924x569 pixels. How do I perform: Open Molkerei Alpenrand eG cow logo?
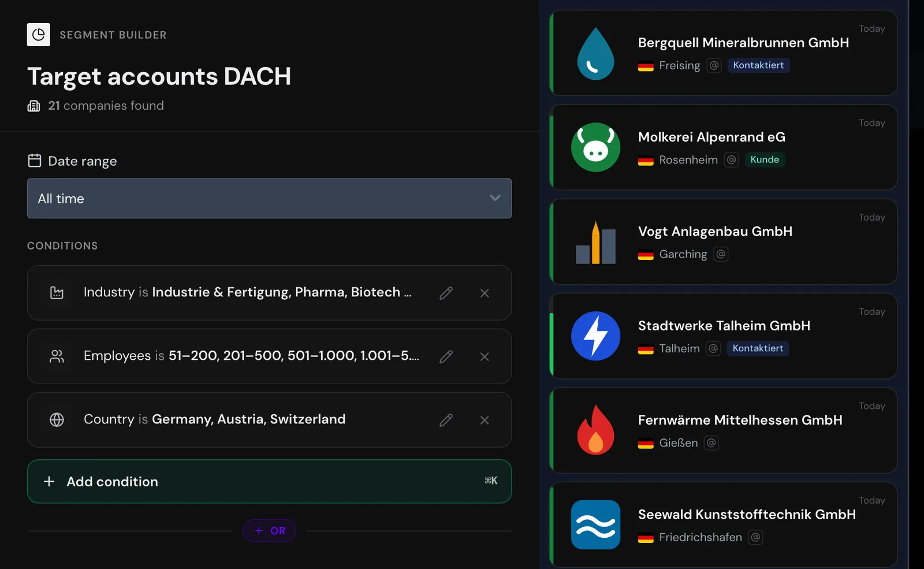595,147
